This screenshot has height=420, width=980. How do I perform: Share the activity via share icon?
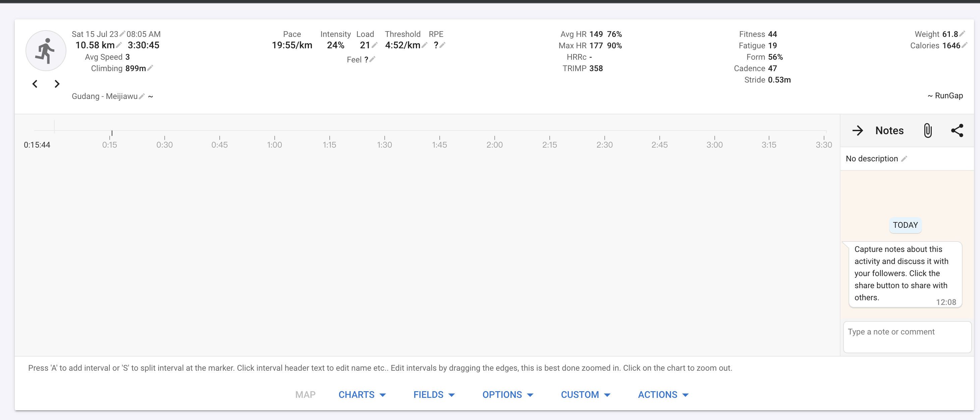[x=957, y=130]
